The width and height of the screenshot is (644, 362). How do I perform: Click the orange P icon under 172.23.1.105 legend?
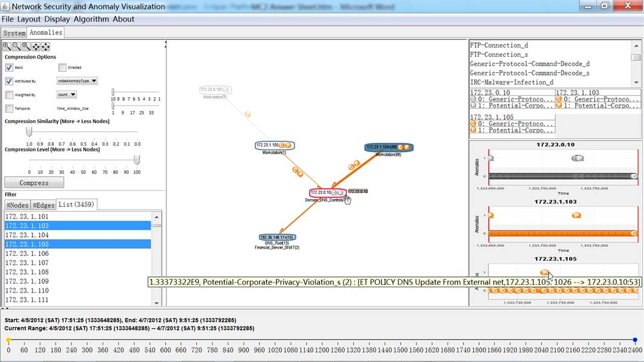[473, 130]
